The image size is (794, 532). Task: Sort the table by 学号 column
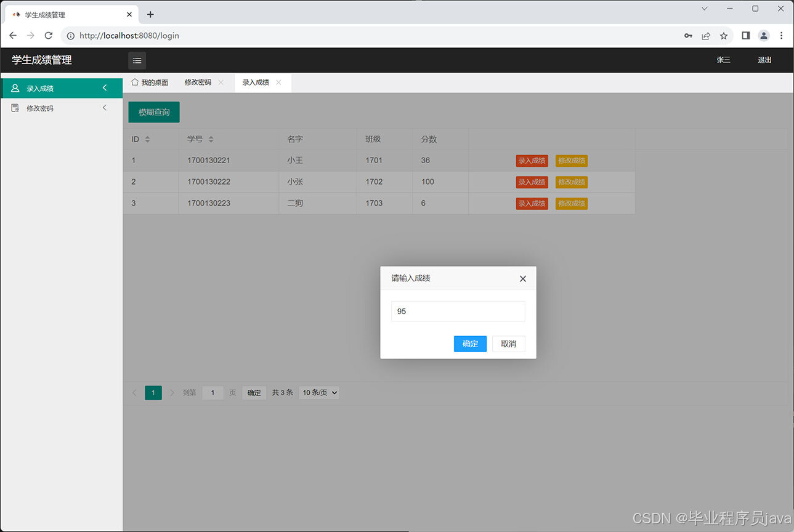[x=211, y=140]
